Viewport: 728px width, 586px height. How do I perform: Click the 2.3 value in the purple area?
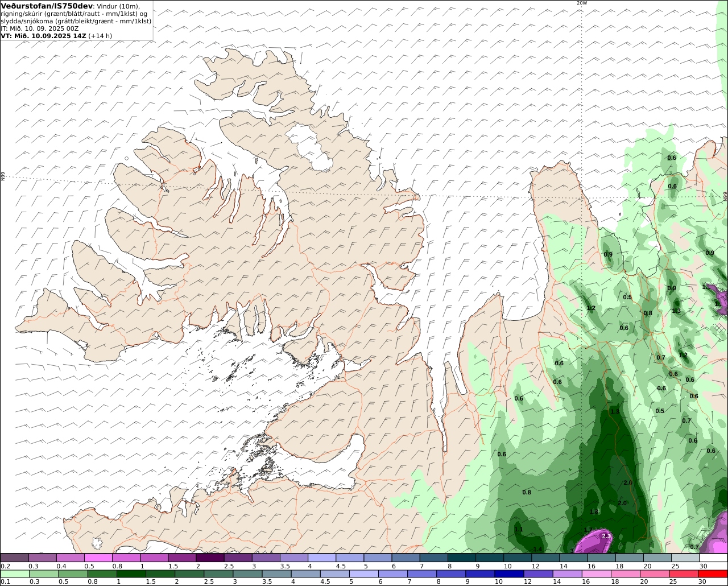click(606, 536)
